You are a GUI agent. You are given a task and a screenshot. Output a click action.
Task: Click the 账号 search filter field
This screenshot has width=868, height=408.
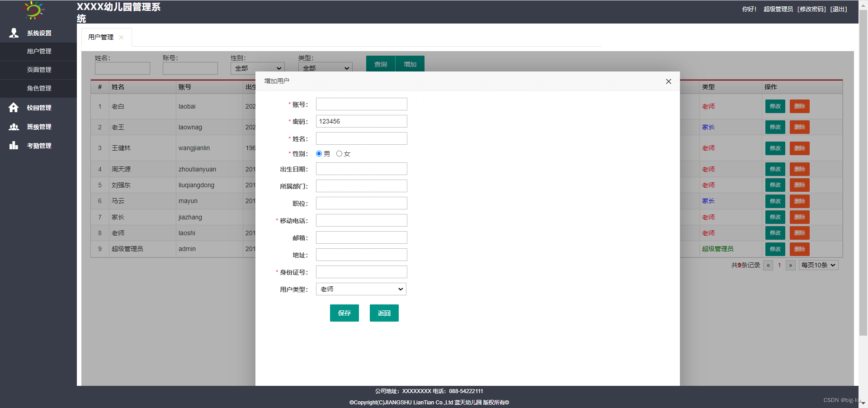pos(190,68)
